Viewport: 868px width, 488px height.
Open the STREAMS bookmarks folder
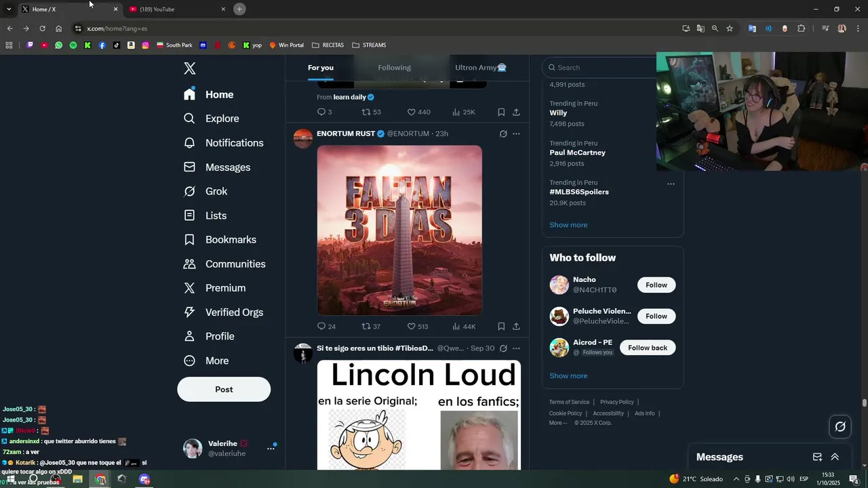click(369, 45)
